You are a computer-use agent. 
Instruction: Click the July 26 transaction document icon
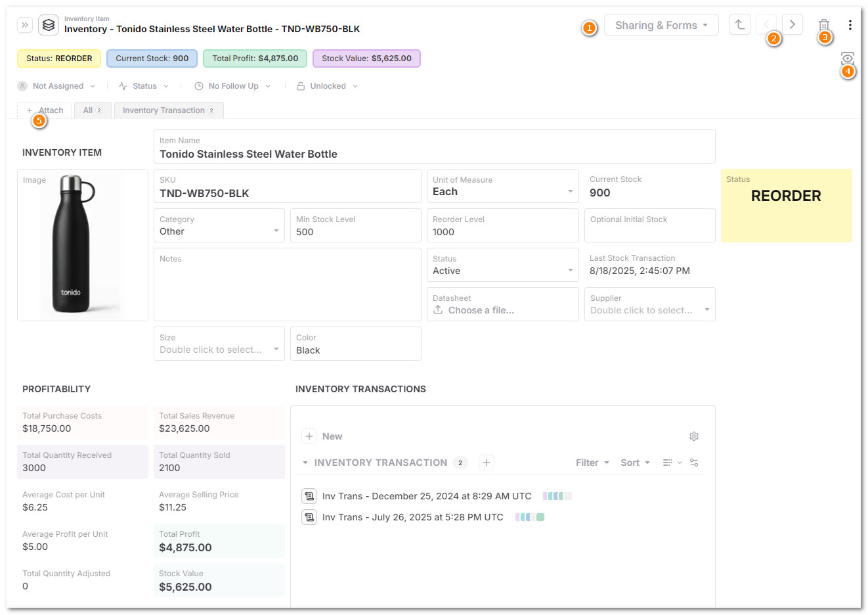[309, 517]
